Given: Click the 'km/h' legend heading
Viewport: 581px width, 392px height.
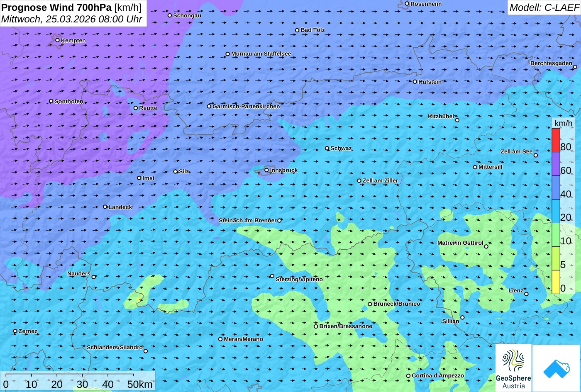Looking at the screenshot, I should coord(563,123).
